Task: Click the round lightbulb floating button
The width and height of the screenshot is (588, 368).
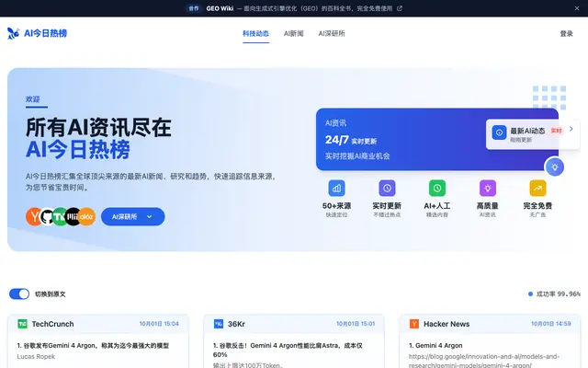Action: click(555, 167)
